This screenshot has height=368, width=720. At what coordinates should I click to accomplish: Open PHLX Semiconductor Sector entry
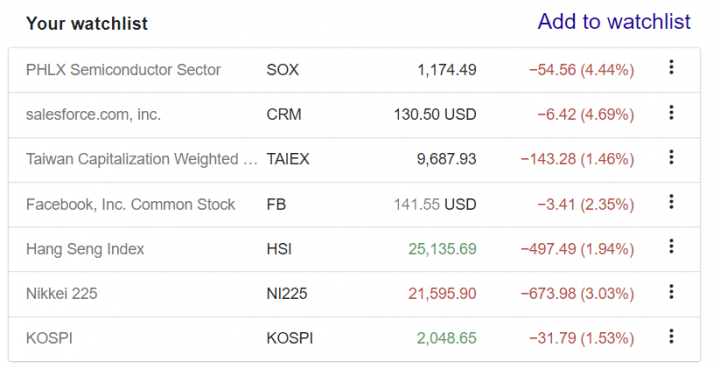click(x=123, y=70)
